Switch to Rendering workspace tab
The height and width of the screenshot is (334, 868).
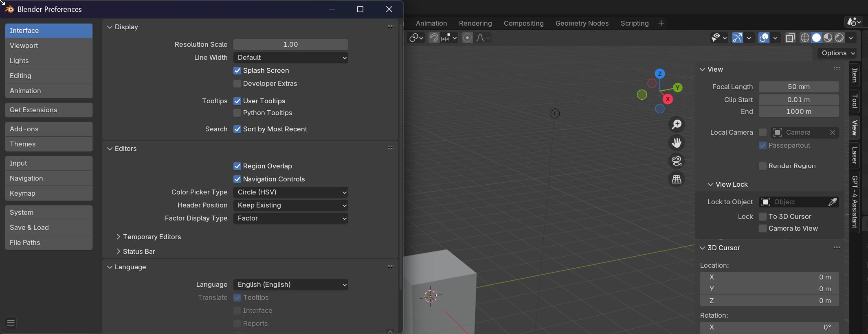tap(475, 23)
